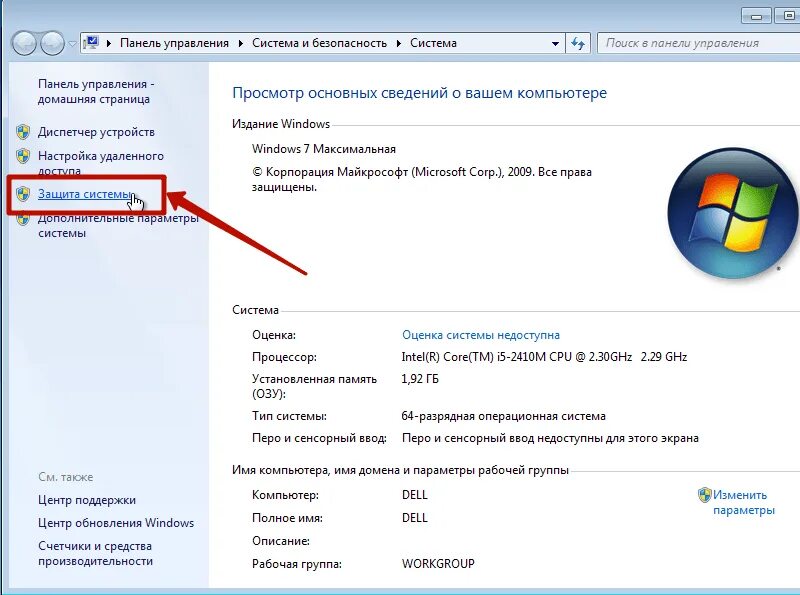Viewport: 800px width, 595px height.
Task: Expand the arrow after Система и безопасность
Action: click(399, 43)
